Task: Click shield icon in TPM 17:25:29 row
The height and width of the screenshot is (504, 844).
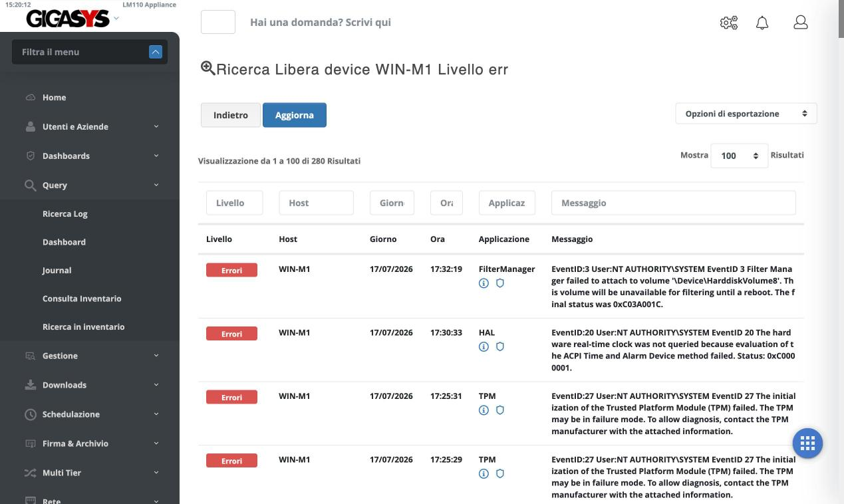Action: (x=500, y=473)
